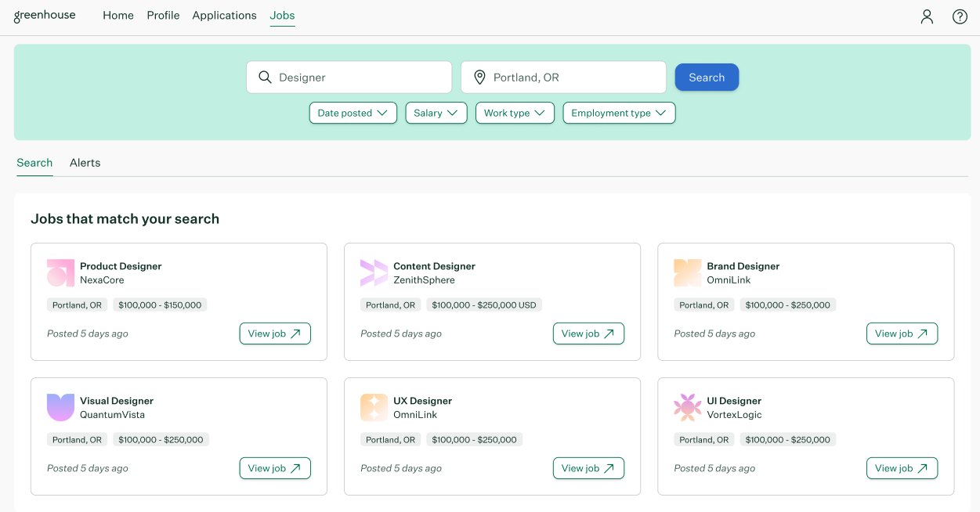
Task: Click Portland, OR tag on UI Designer card
Action: point(703,440)
